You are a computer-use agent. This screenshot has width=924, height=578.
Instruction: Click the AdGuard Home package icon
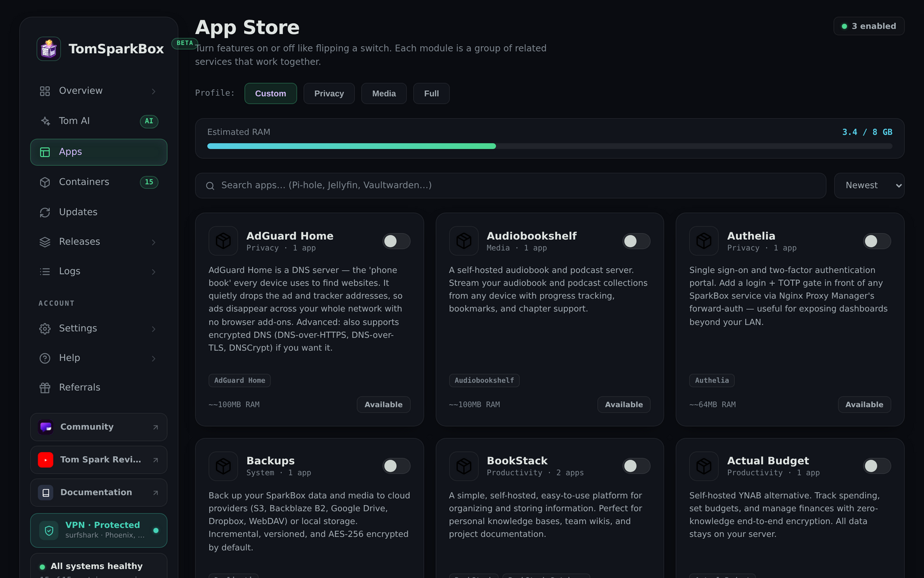[x=223, y=240]
